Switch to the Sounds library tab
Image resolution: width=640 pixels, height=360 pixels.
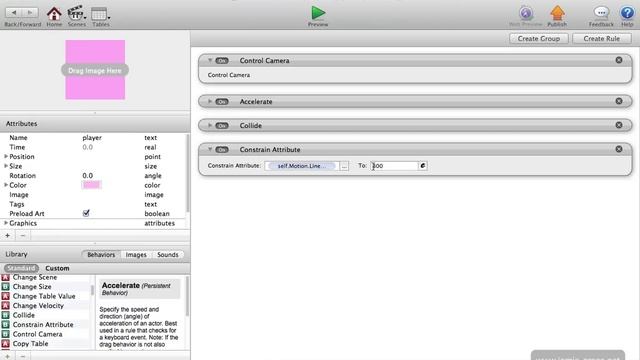pyautogui.click(x=167, y=255)
